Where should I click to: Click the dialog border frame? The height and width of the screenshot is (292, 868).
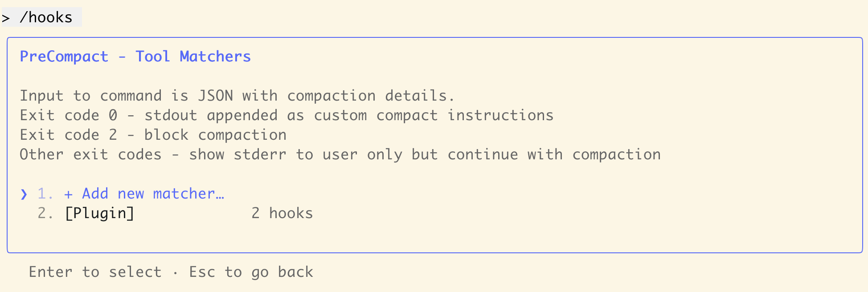(x=434, y=38)
